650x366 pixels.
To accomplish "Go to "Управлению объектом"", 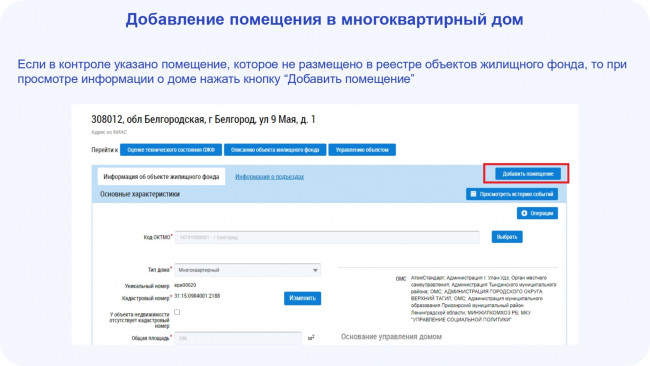I will pyautogui.click(x=362, y=150).
